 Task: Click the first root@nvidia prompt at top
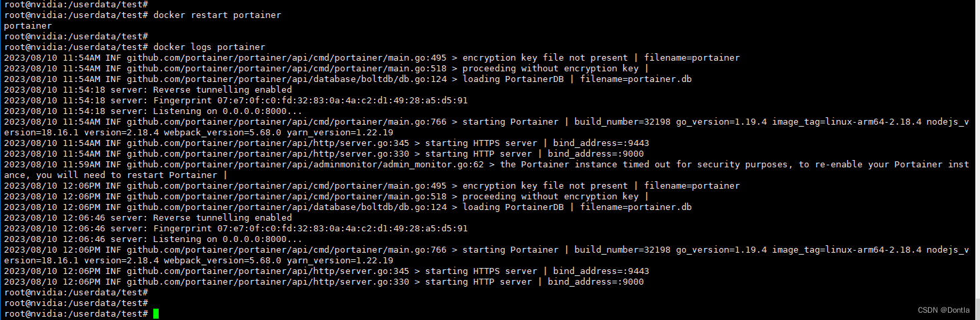76,5
